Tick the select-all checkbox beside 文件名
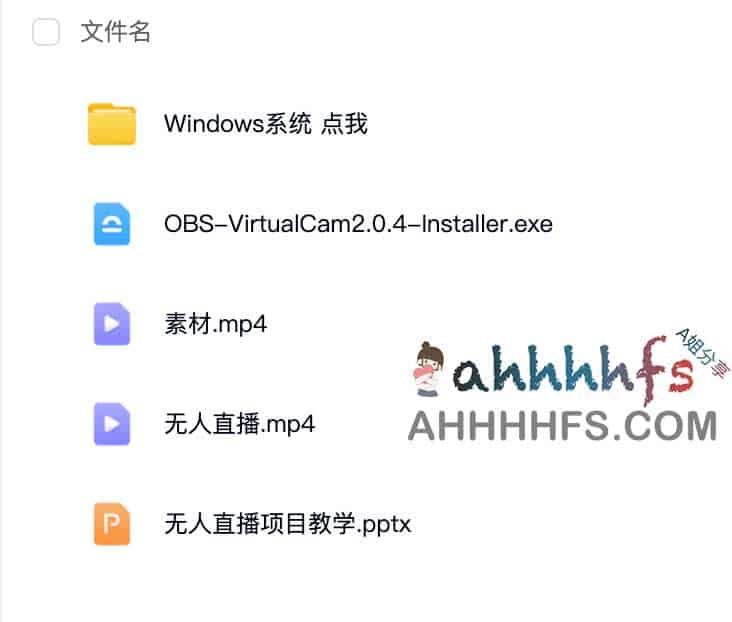The image size is (732, 622). click(x=46, y=32)
